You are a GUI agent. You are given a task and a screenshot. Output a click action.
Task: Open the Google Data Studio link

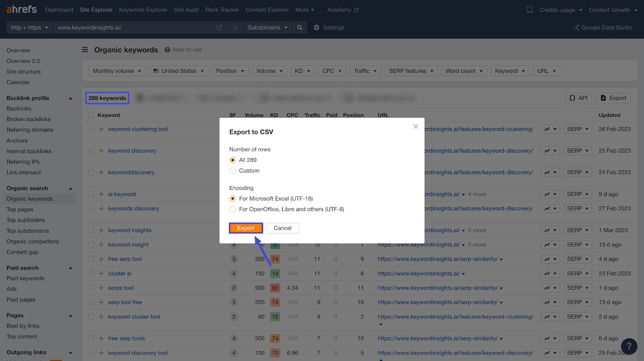(x=603, y=27)
